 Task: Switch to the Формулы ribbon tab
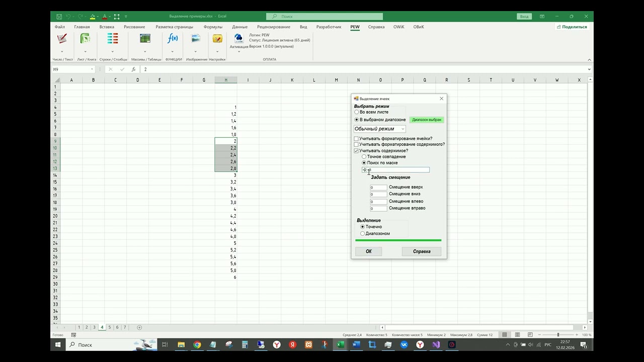click(x=213, y=27)
